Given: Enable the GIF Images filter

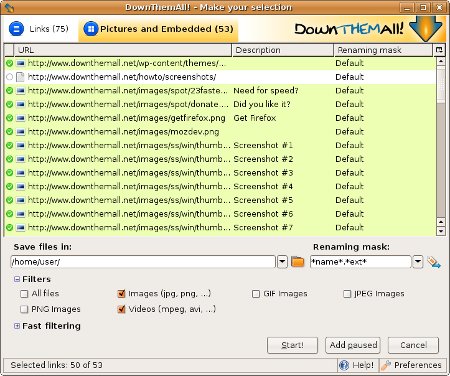Looking at the screenshot, I should coord(256,294).
